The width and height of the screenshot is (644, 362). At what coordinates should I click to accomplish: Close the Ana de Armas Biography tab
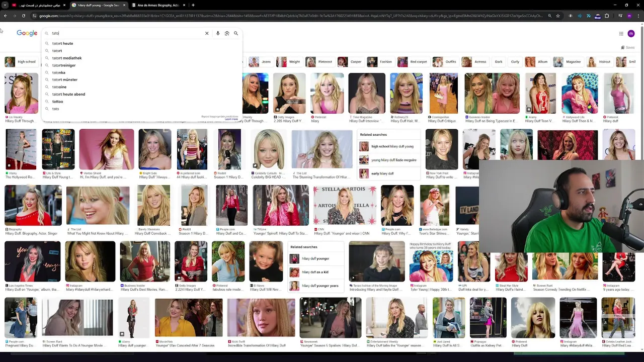[x=185, y=5]
